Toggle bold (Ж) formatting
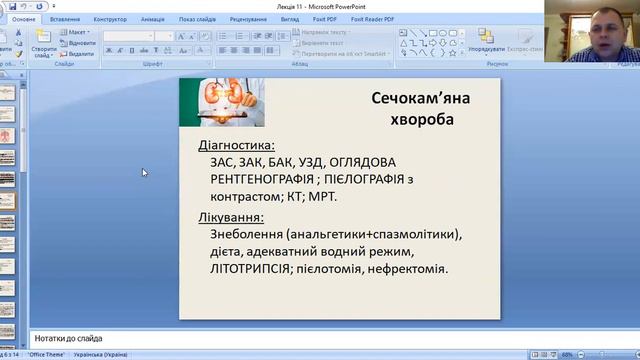Viewport: 640px width, 360px height. point(109,51)
